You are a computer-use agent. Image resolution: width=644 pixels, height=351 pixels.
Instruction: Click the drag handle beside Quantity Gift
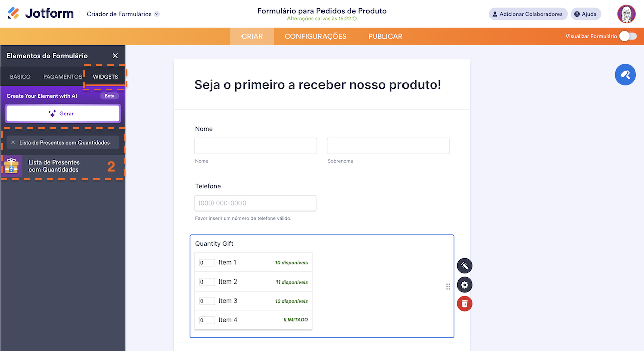point(448,286)
